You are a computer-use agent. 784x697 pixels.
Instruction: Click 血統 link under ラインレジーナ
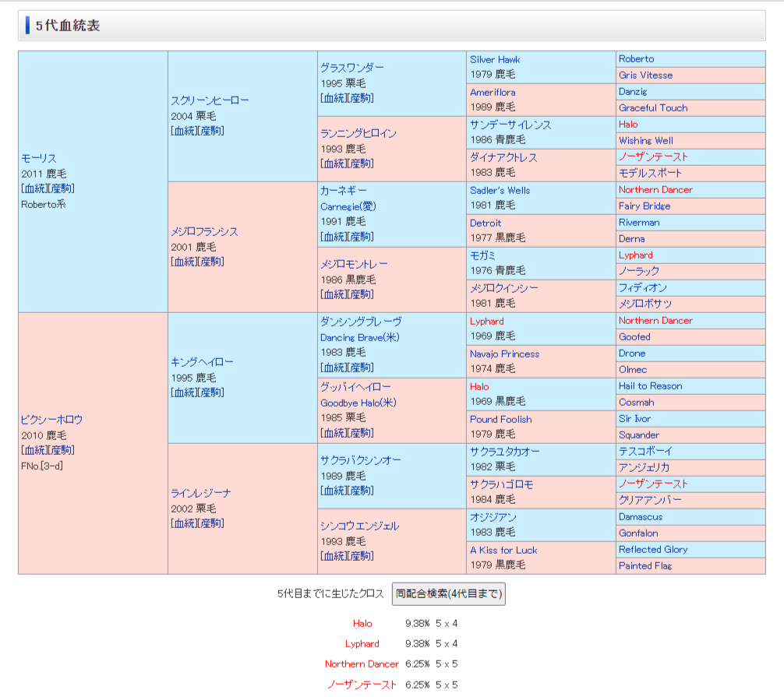pyautogui.click(x=184, y=523)
